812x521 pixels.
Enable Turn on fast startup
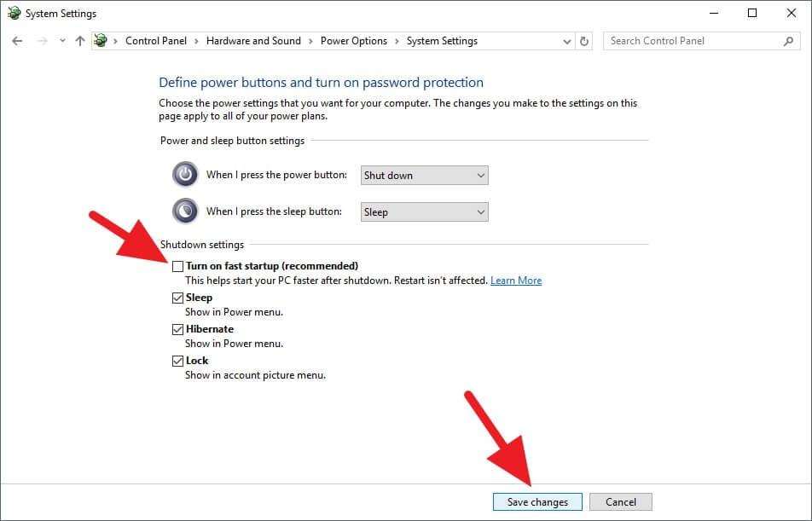(177, 266)
